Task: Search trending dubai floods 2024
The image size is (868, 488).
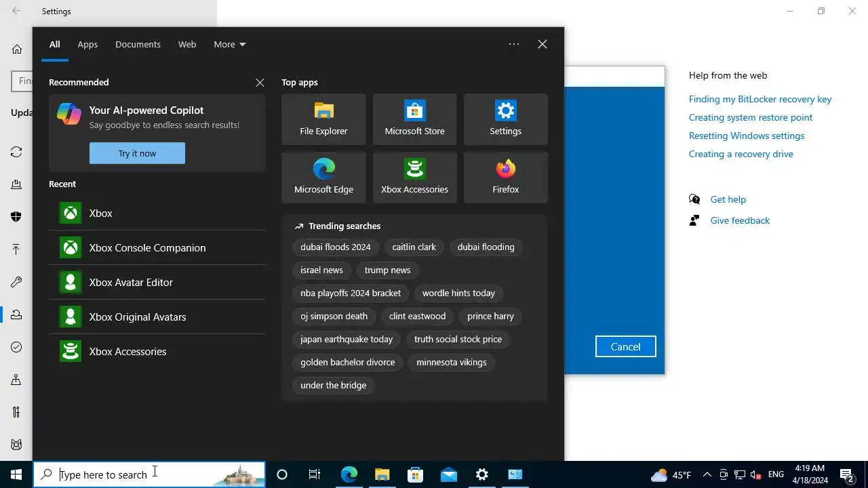Action: click(x=336, y=247)
